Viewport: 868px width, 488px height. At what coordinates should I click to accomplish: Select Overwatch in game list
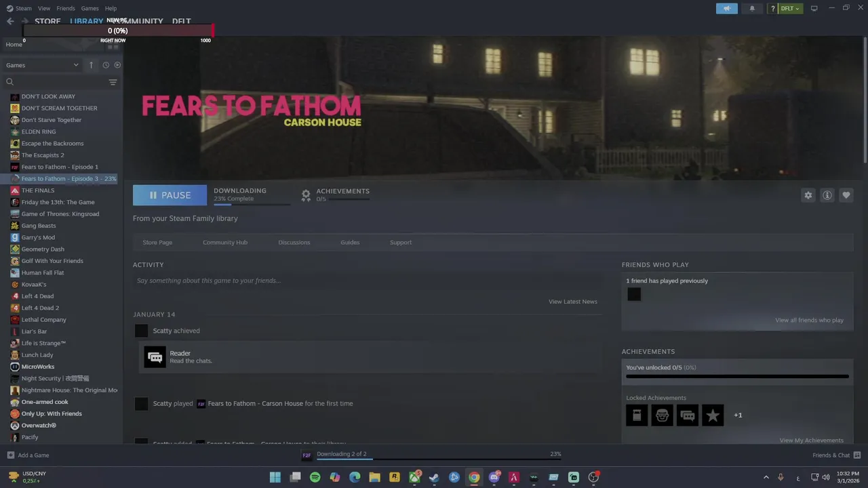point(39,425)
